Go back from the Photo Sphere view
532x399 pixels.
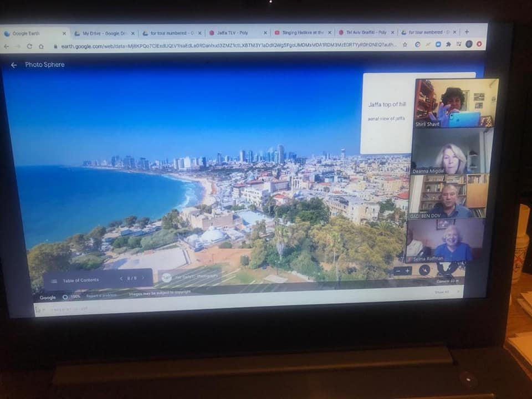coord(13,65)
